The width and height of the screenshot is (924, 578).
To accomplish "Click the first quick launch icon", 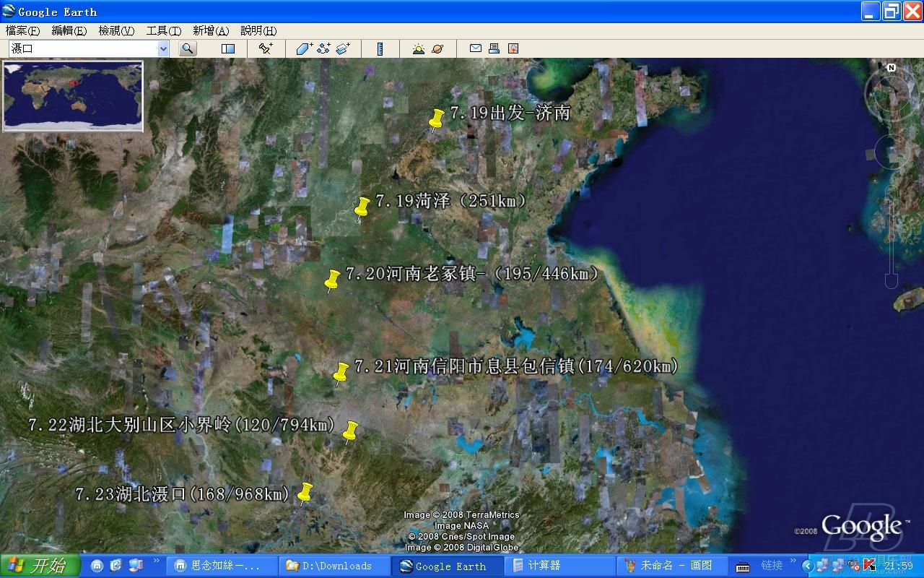I will [x=97, y=566].
